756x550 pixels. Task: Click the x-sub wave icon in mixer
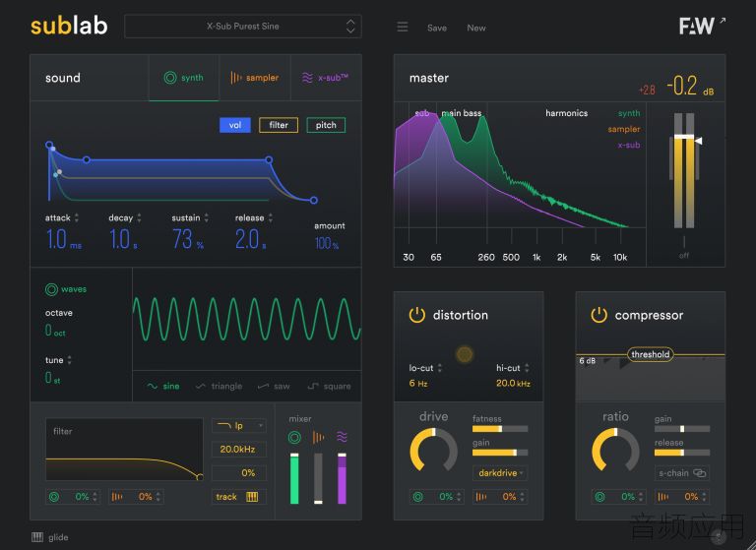coord(342,437)
